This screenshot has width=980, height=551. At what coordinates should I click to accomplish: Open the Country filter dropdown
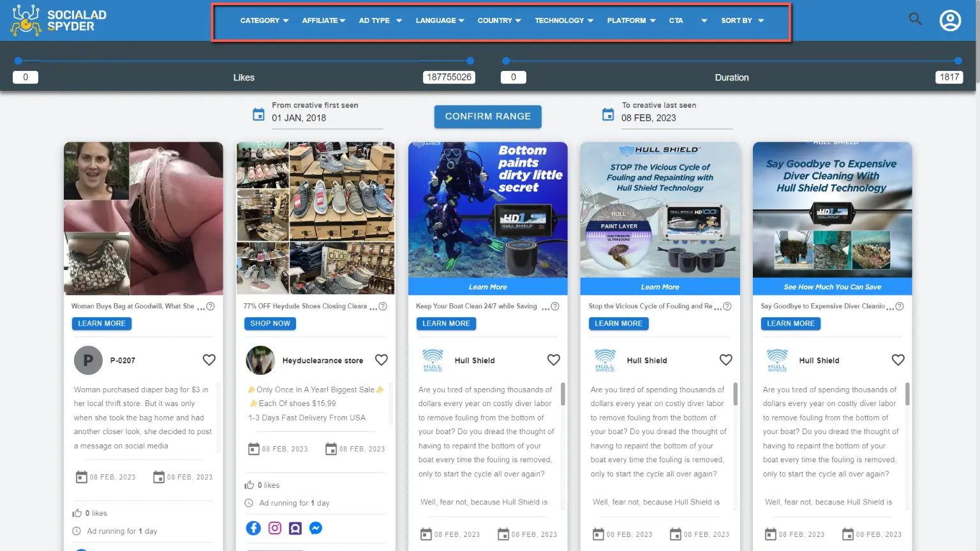pos(499,20)
